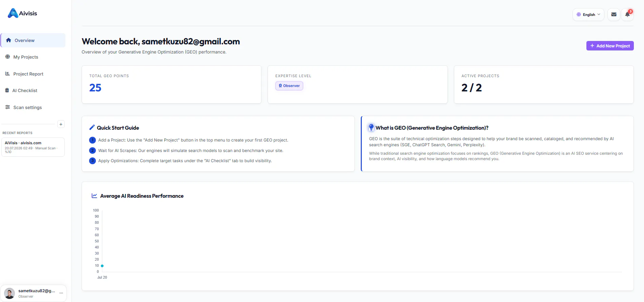Click the Add New Project button
This screenshot has height=302, width=644.
[x=610, y=46]
